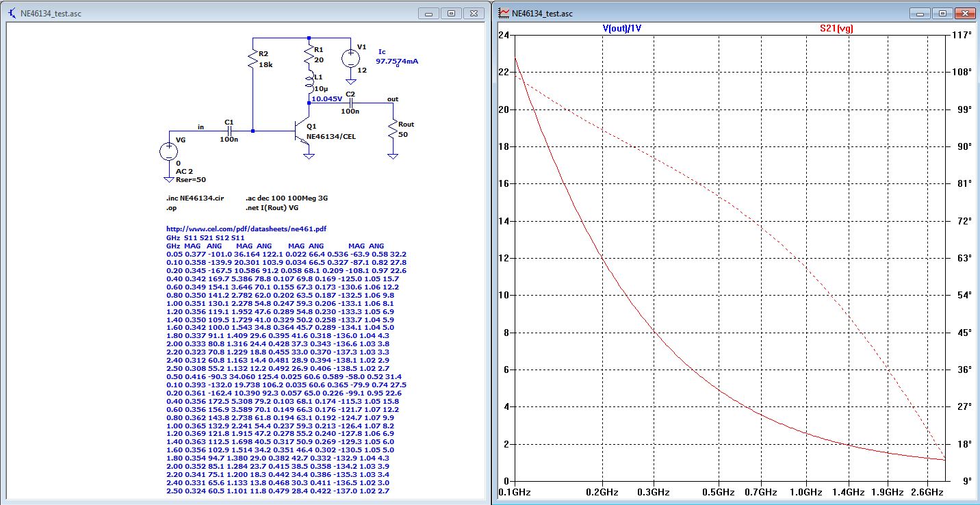Select the V1 voltage source symbol
Viewport: 980px width, 505px height.
click(x=350, y=58)
